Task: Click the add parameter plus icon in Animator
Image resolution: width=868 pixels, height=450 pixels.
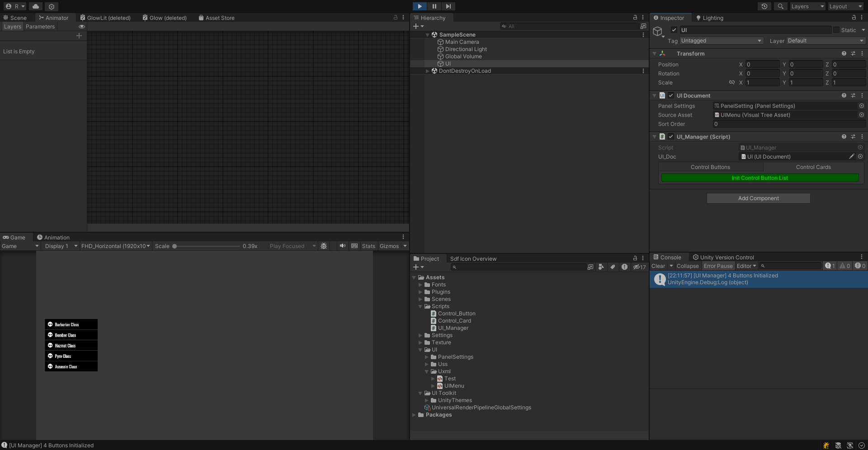Action: (79, 36)
